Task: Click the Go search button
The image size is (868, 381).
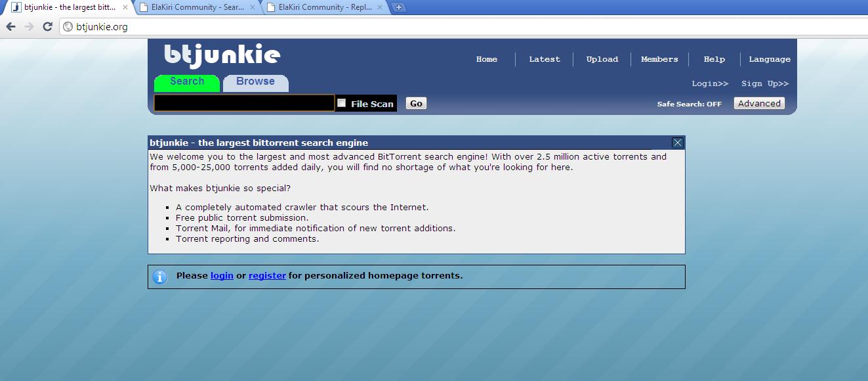Action: click(416, 103)
